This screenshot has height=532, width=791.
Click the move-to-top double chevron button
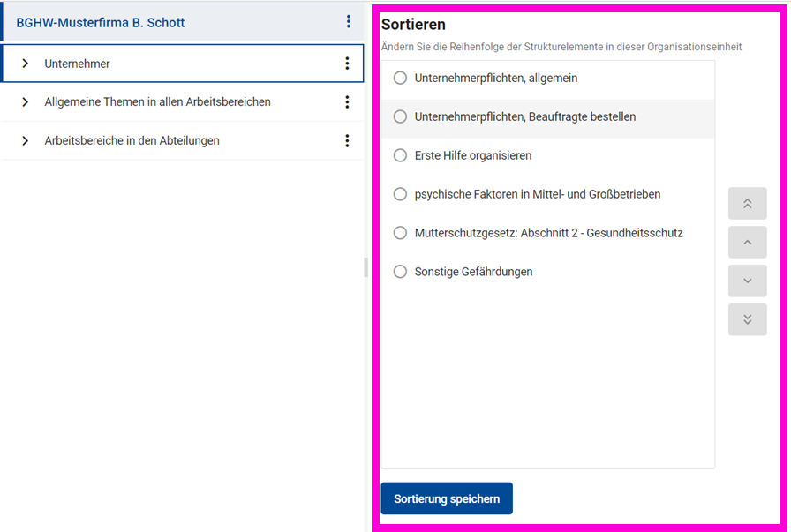[747, 203]
